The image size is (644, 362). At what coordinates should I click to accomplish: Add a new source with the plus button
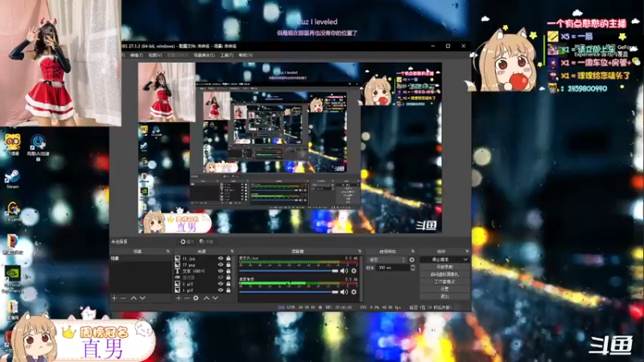pyautogui.click(x=178, y=298)
